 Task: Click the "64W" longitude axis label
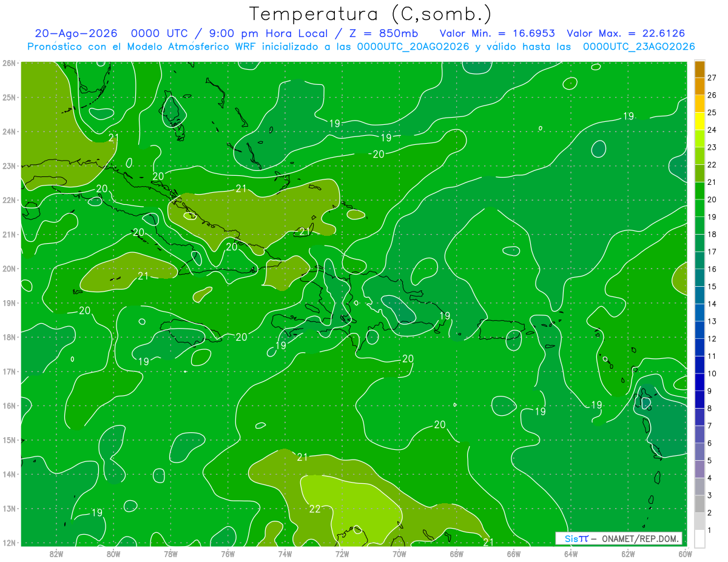click(x=571, y=554)
